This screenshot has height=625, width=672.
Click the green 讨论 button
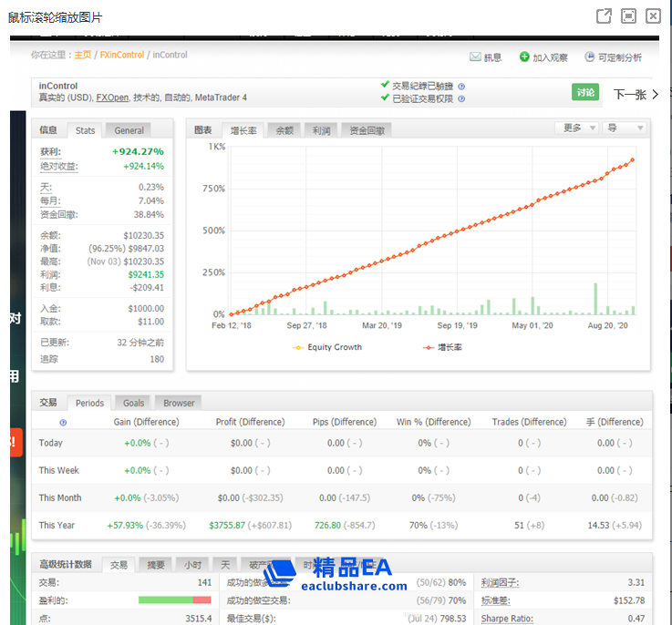click(585, 92)
